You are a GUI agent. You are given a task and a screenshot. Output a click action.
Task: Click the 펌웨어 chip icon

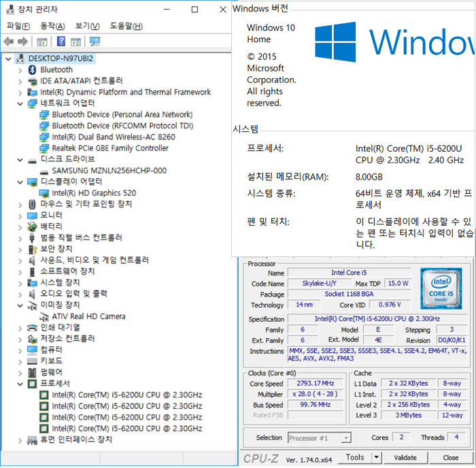[32, 372]
